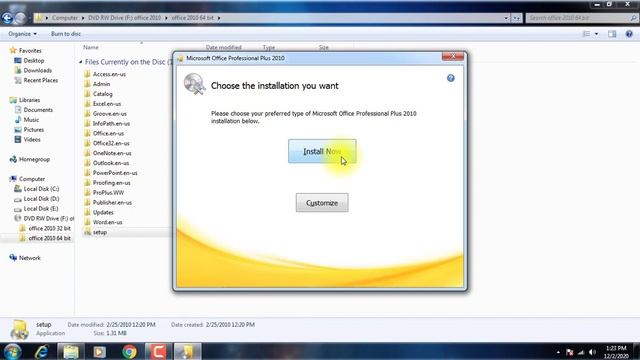640x360 pixels.
Task: Open the red Camtasia taskbar icon
Action: pyautogui.click(x=158, y=351)
